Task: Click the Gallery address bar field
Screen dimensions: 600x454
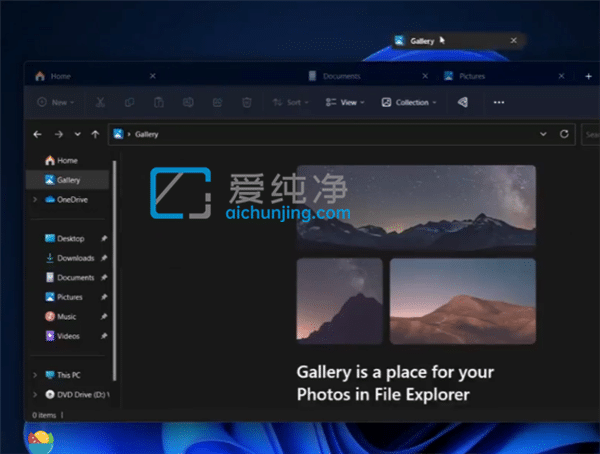Action: (x=330, y=134)
